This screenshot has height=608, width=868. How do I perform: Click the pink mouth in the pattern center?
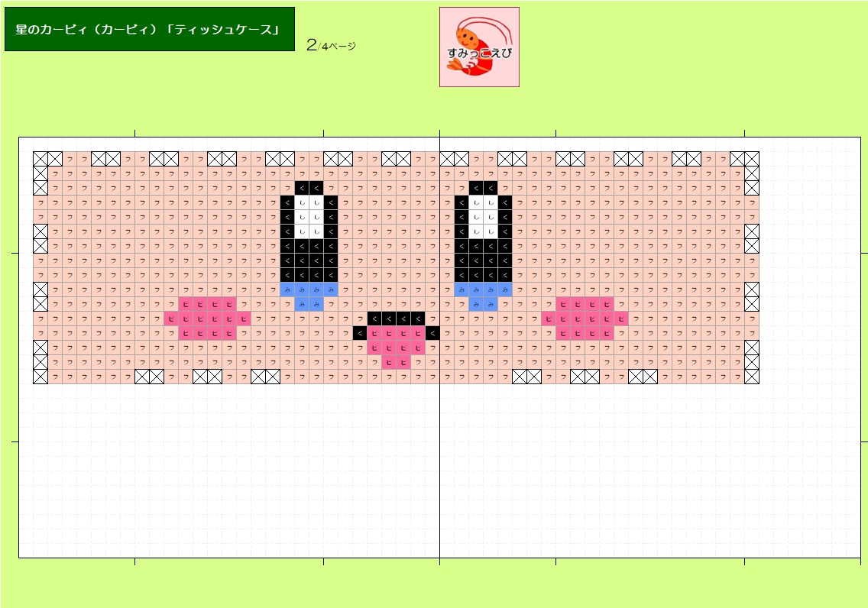click(396, 347)
